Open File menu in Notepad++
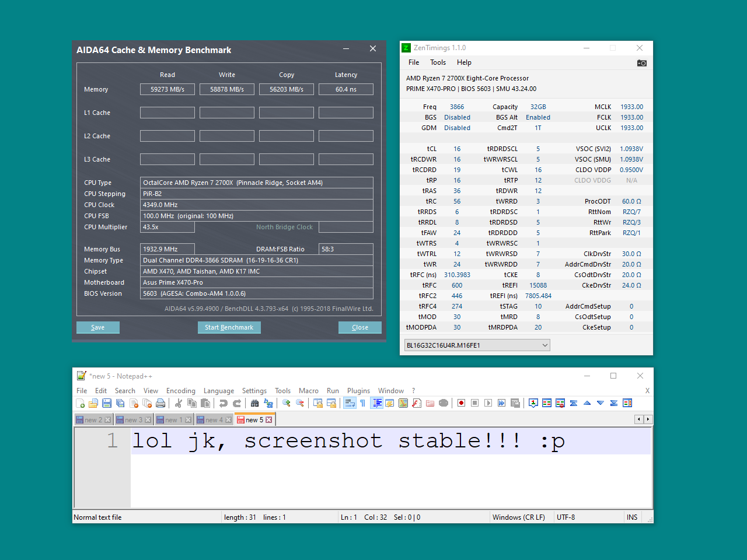Screen dimensions: 747x560 (82, 391)
